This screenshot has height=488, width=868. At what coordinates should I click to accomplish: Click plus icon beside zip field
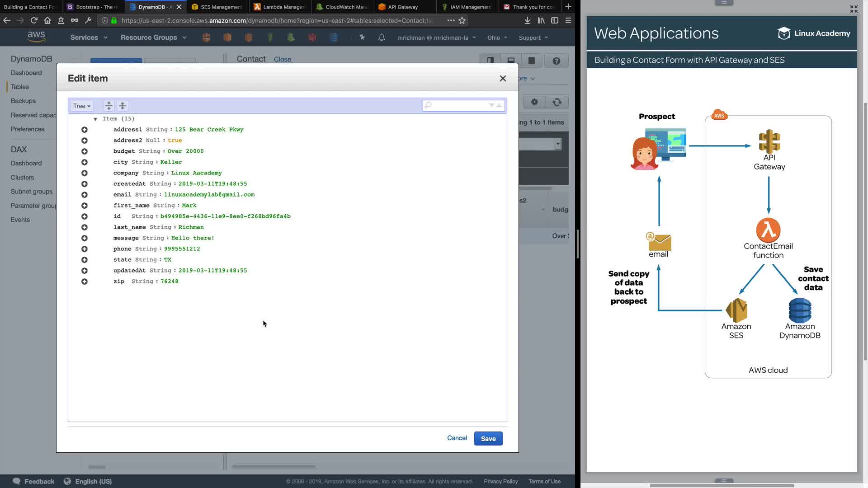[x=85, y=282]
